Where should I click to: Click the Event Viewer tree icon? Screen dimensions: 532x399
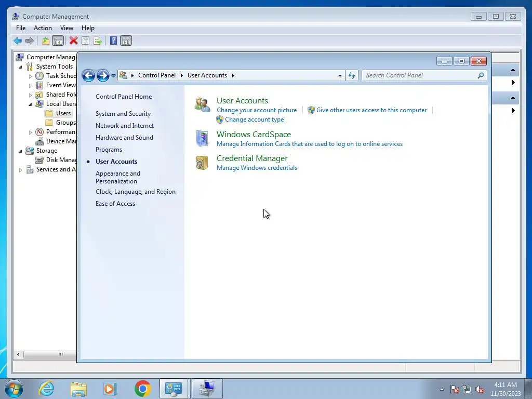pyautogui.click(x=39, y=85)
